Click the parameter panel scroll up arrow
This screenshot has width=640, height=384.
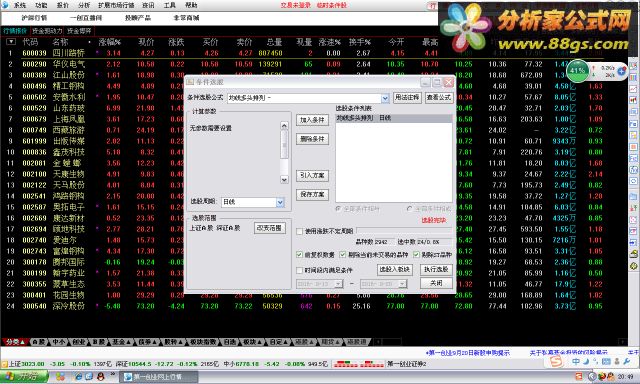click(284, 126)
